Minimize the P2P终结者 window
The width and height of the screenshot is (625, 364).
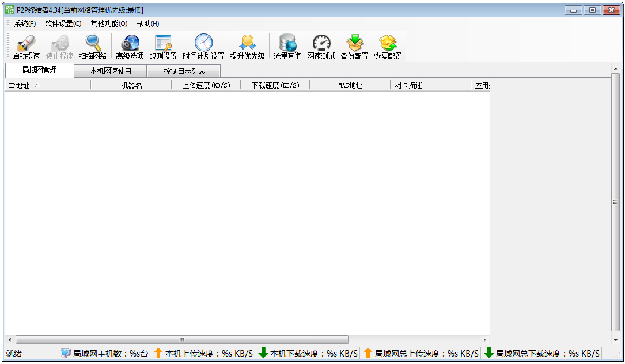pyautogui.click(x=574, y=10)
